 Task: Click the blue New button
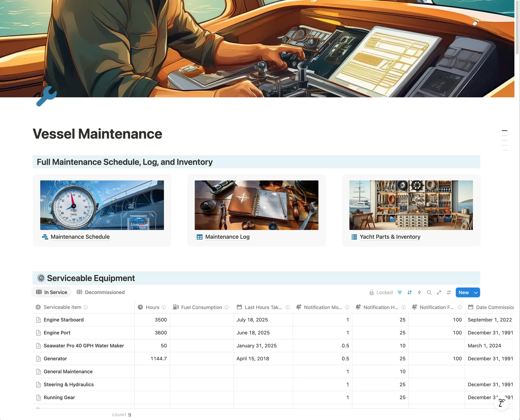463,292
